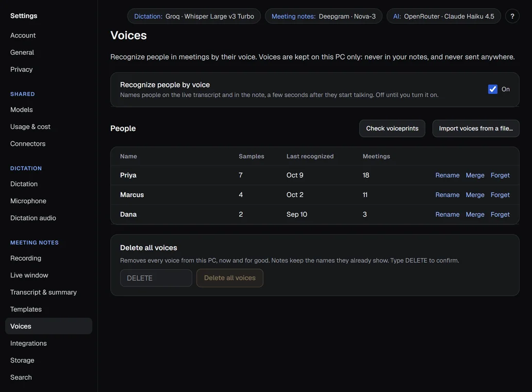Forget the Marcus voice
This screenshot has width=532, height=392.
pos(500,195)
